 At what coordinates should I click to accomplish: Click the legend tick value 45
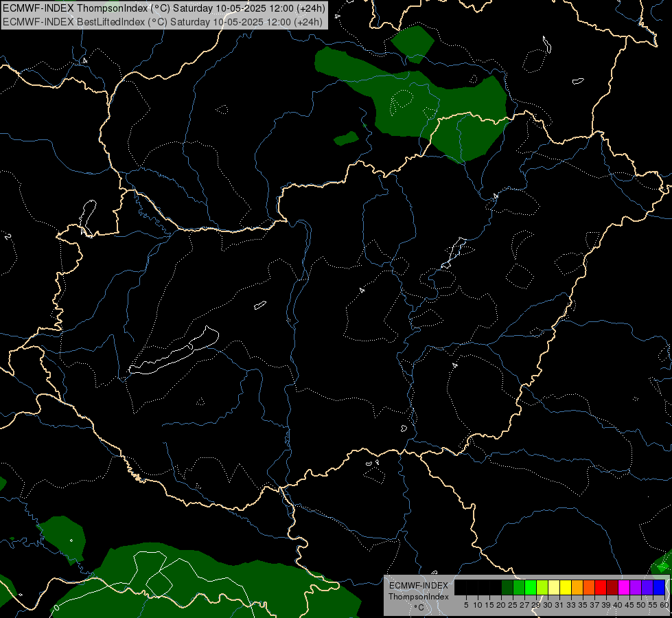click(x=629, y=605)
